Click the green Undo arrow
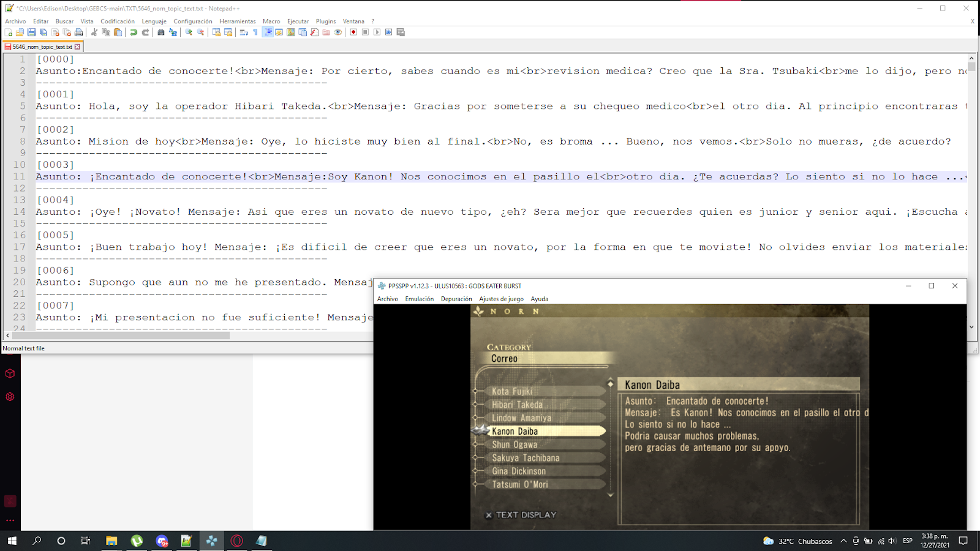The height and width of the screenshot is (551, 980). (134, 32)
